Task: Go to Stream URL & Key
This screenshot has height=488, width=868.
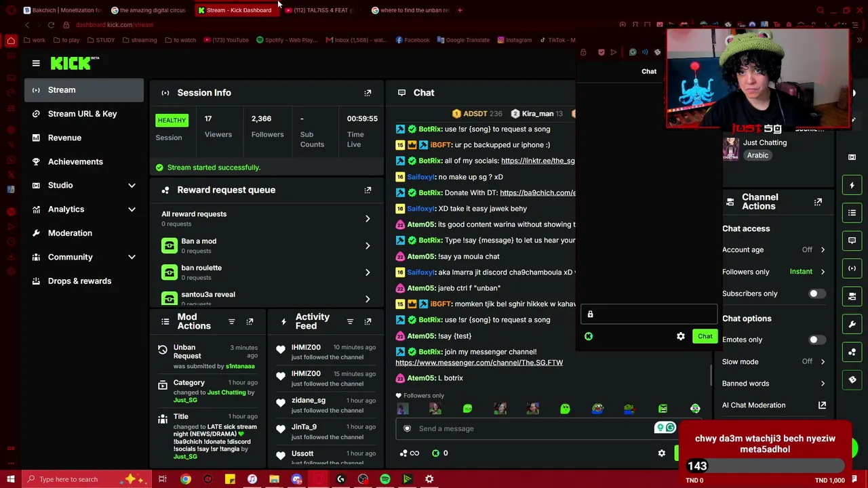Action: point(84,114)
